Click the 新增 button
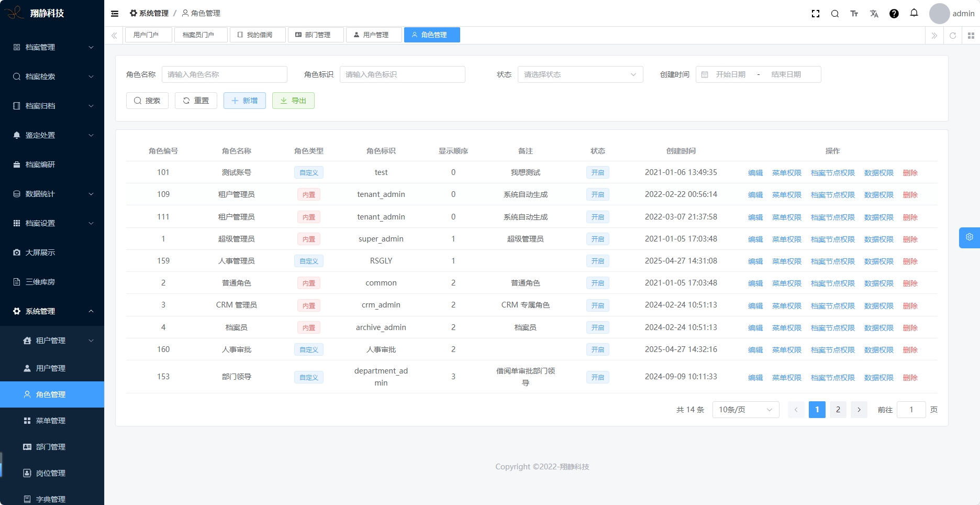Viewport: 980px width, 505px height. click(244, 101)
